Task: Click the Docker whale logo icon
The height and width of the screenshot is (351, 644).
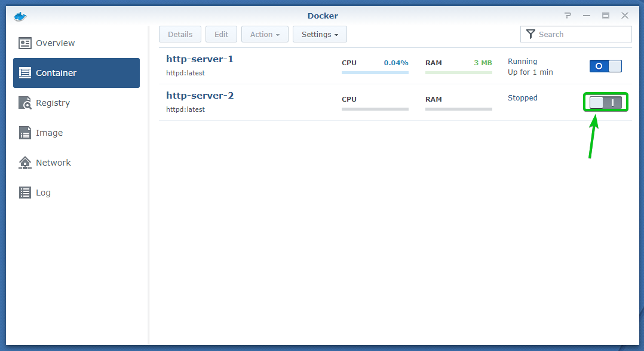Action: coord(20,16)
